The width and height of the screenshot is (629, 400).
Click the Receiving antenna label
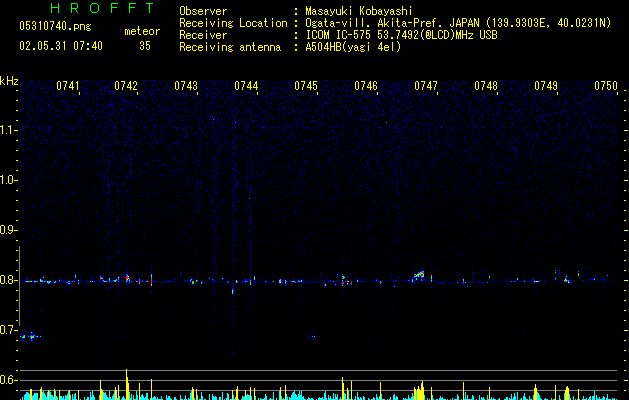(x=230, y=47)
